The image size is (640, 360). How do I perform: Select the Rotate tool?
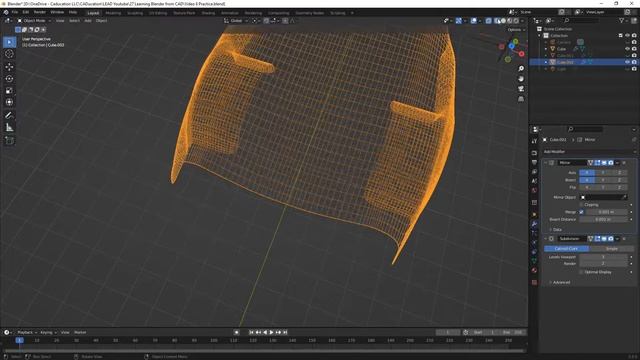(x=9, y=78)
